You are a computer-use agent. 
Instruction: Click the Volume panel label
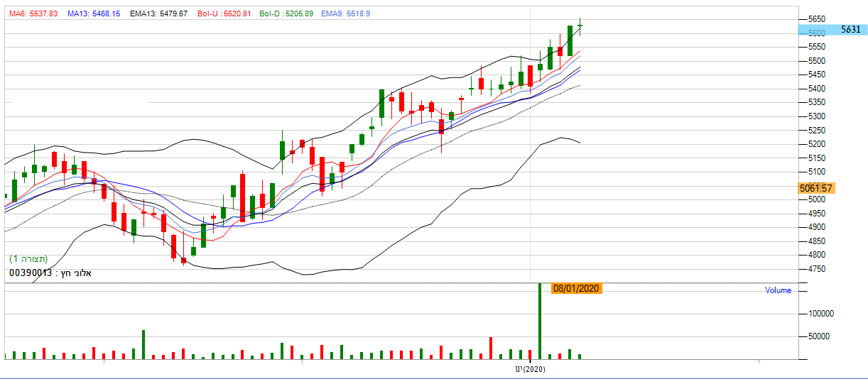(778, 290)
